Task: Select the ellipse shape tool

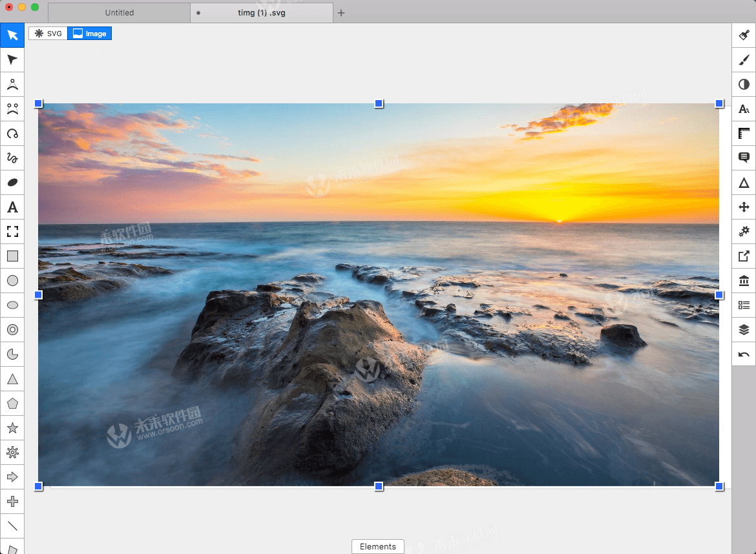Action: 12,305
